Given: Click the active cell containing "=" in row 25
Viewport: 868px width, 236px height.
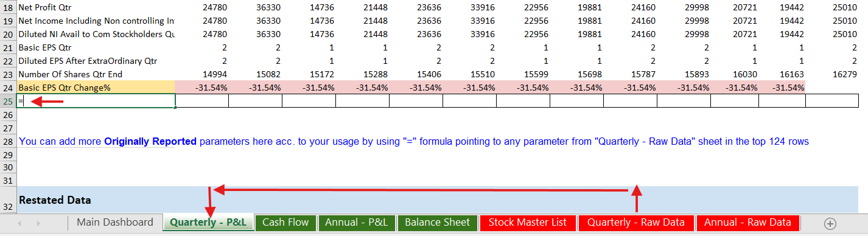Looking at the screenshot, I should [96, 101].
